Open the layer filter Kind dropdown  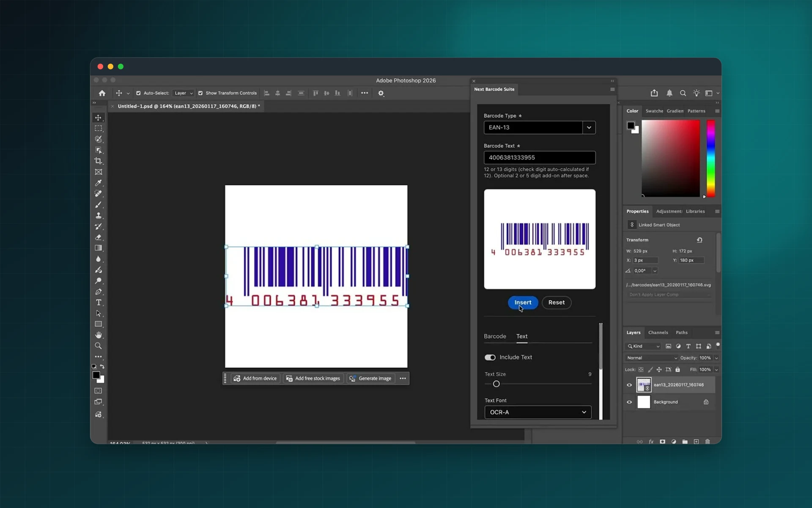click(643, 346)
